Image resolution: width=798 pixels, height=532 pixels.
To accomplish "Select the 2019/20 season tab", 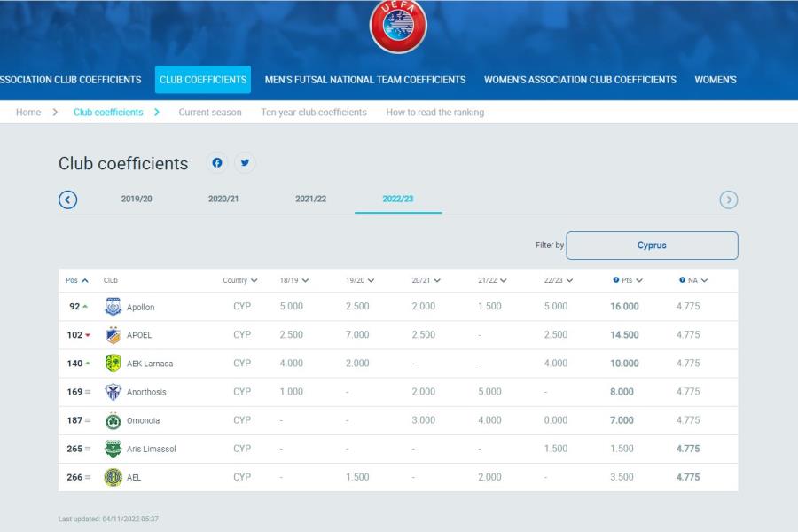I will click(x=137, y=199).
